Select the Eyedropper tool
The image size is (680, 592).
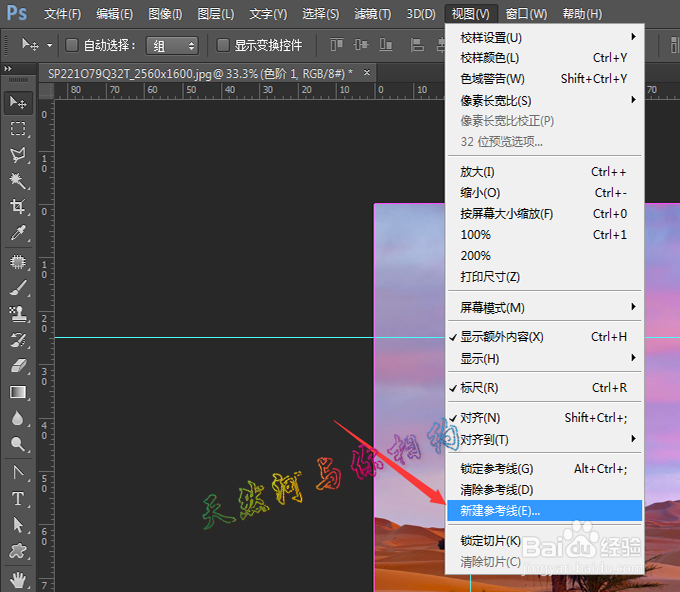18,233
